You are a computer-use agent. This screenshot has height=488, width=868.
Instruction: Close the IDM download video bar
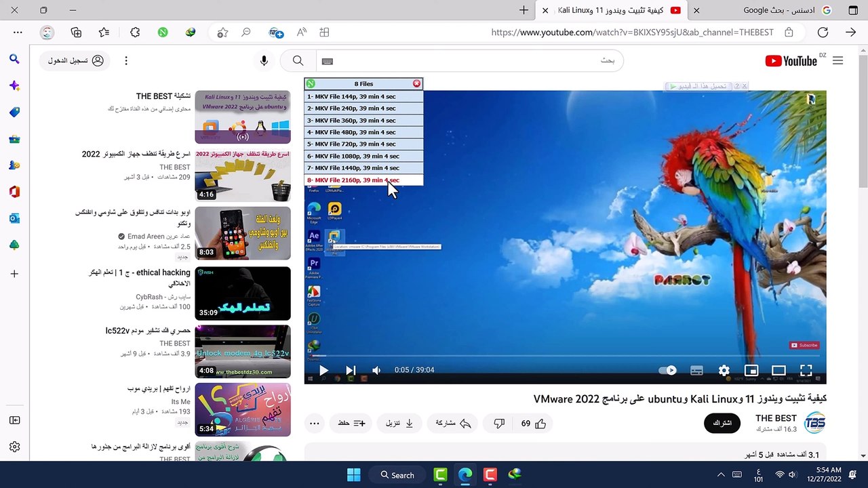[744, 86]
